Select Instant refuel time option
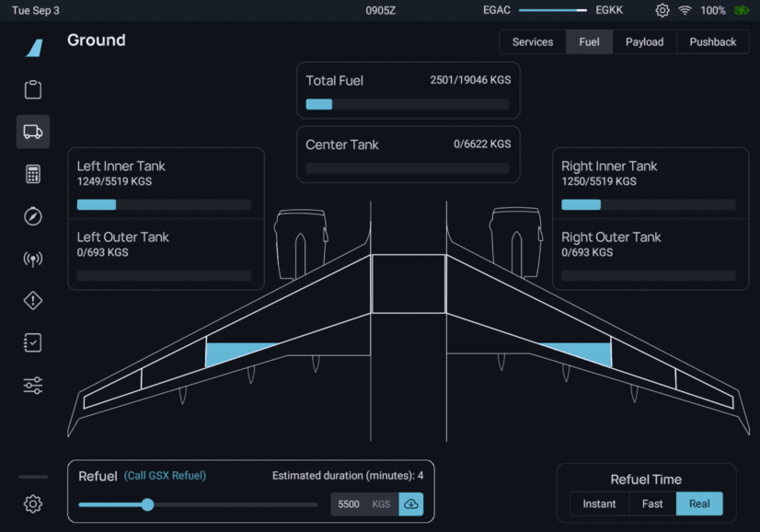Image resolution: width=760 pixels, height=532 pixels. [x=599, y=503]
